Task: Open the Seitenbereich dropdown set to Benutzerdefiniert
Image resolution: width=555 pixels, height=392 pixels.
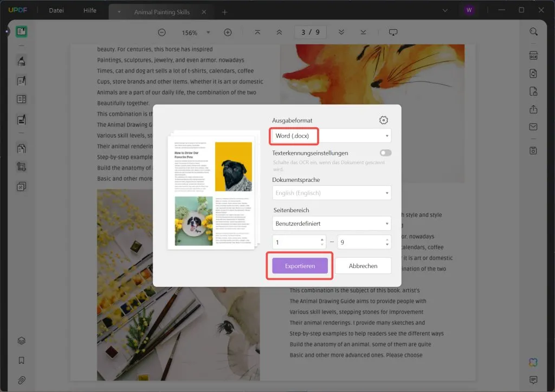Action: tap(331, 223)
